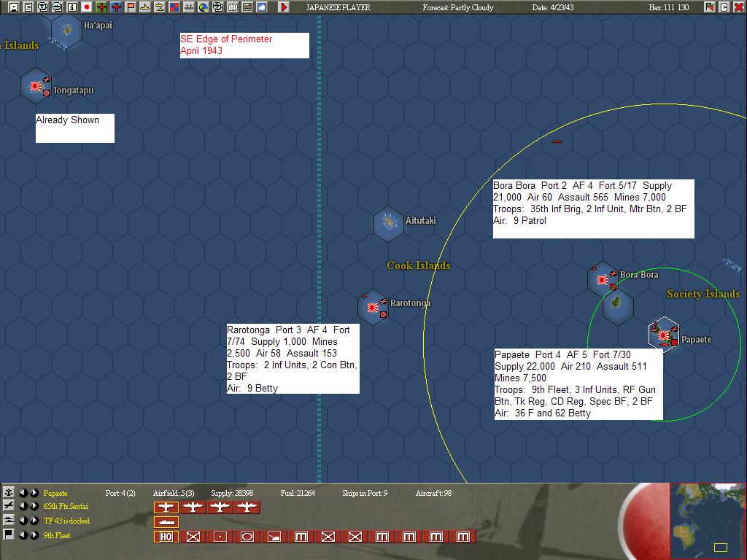Click the Ha'apai island hex on map
The image size is (747, 560).
[x=66, y=31]
